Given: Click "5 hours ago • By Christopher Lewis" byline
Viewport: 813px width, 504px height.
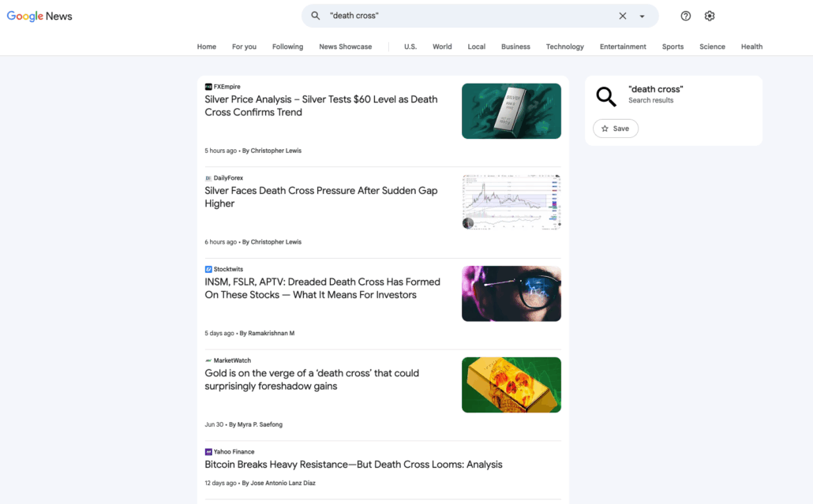Looking at the screenshot, I should [x=253, y=151].
